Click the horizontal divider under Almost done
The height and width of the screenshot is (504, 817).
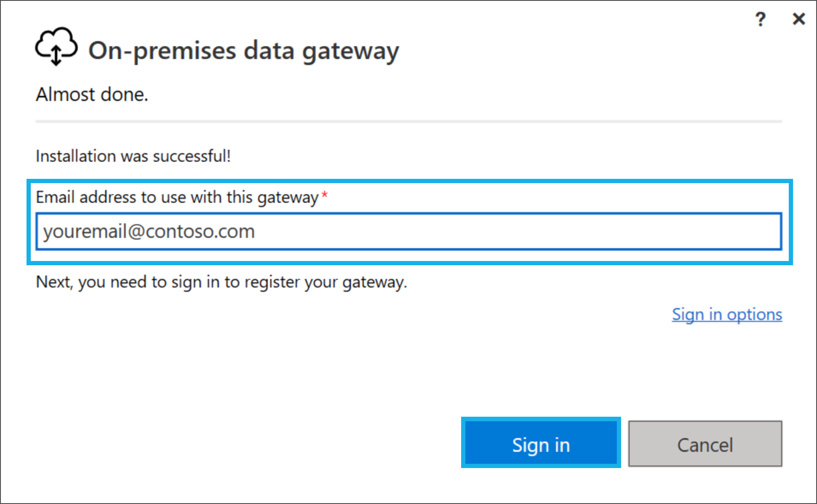pyautogui.click(x=409, y=122)
